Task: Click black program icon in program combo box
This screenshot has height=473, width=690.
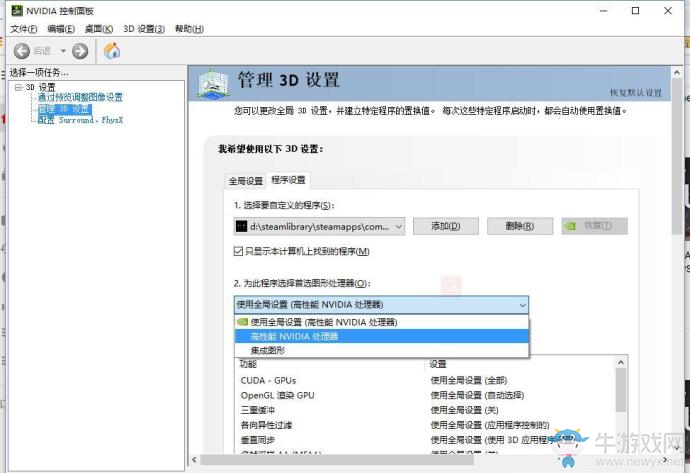Action: [242, 226]
